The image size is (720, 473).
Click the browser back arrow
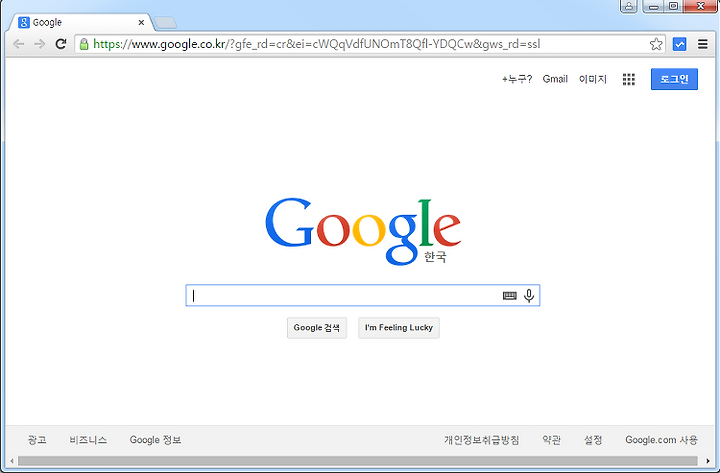[18, 44]
